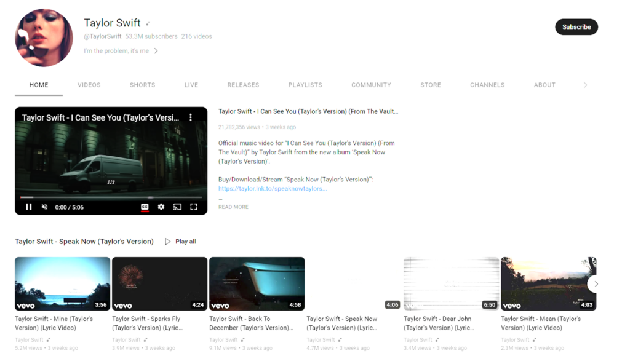Open the Dear John (Taylor's Version) title
This screenshot has height=364, width=630.
click(x=439, y=323)
